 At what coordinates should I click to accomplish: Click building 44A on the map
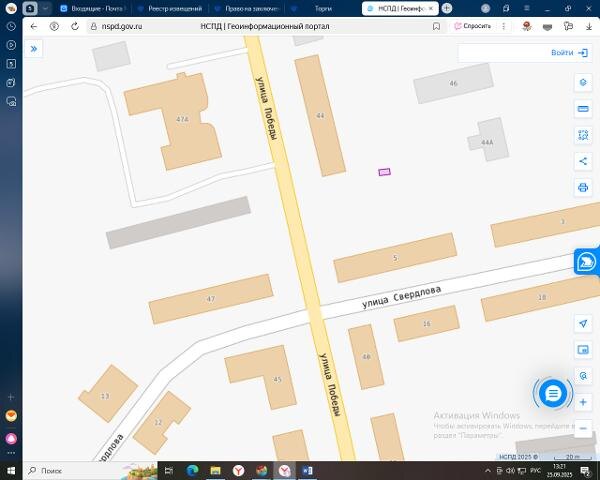[x=489, y=140]
